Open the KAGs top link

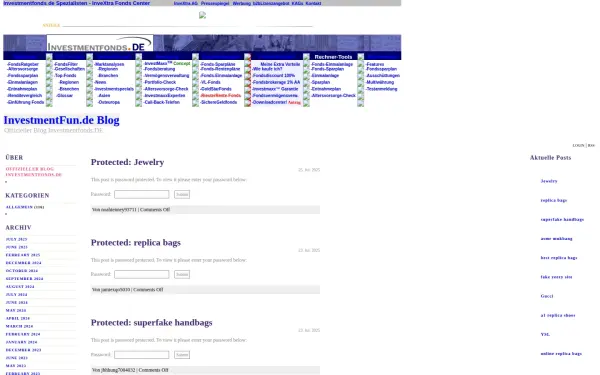pyautogui.click(x=297, y=3)
